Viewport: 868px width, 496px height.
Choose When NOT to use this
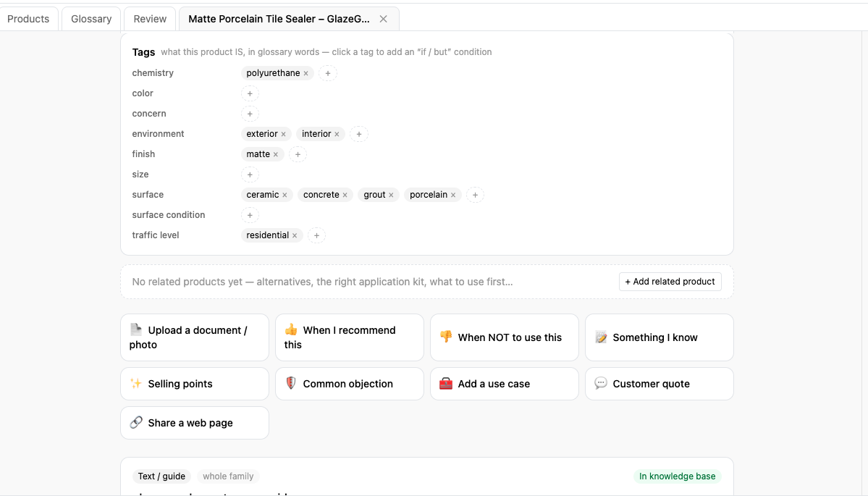[505, 337]
